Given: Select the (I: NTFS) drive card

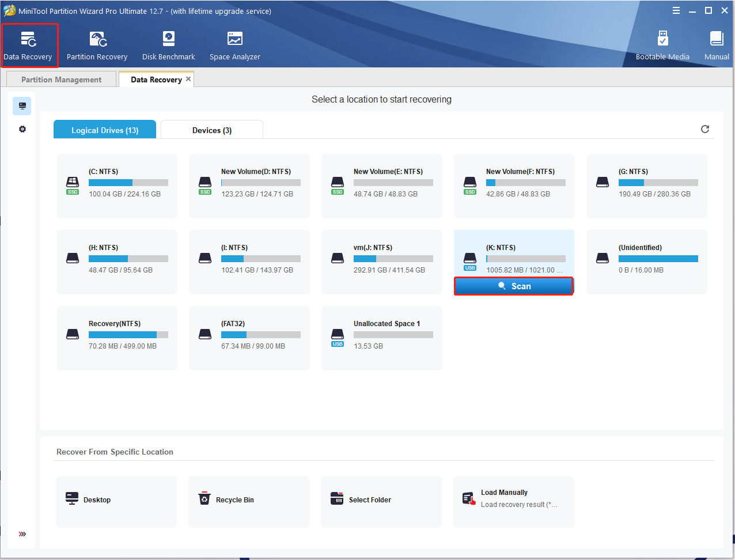Looking at the screenshot, I should point(249,262).
